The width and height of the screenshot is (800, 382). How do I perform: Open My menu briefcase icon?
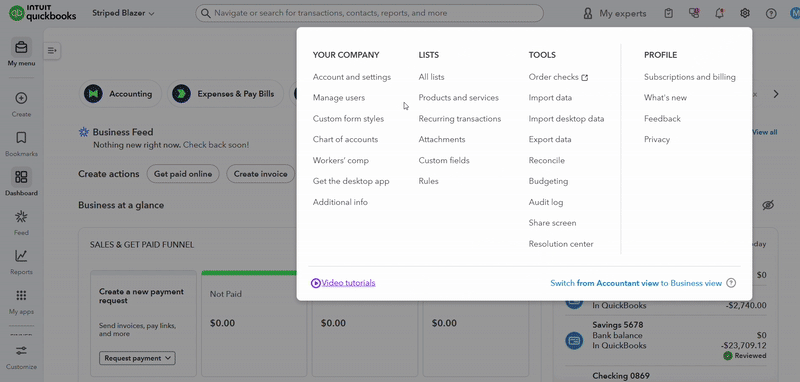point(21,47)
